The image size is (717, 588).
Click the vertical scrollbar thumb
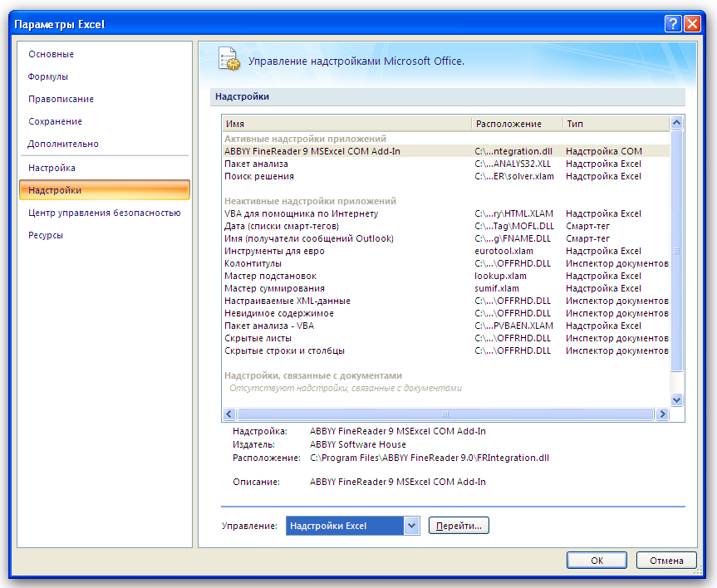point(677,251)
